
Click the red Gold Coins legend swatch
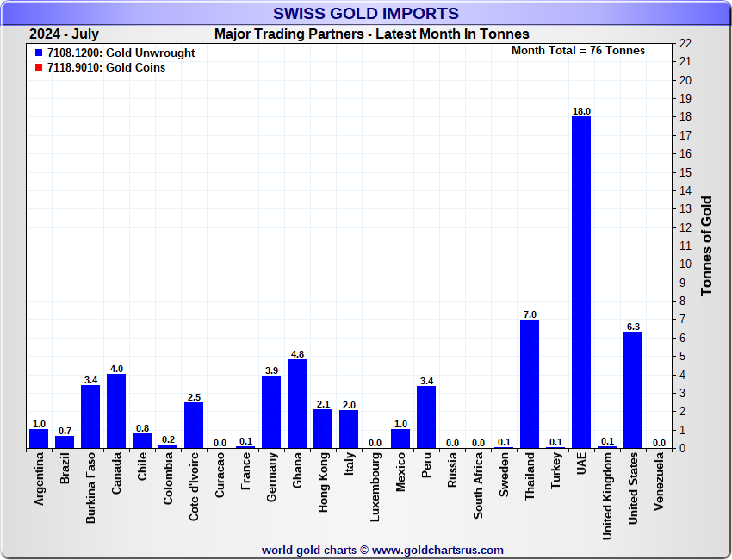[39, 68]
